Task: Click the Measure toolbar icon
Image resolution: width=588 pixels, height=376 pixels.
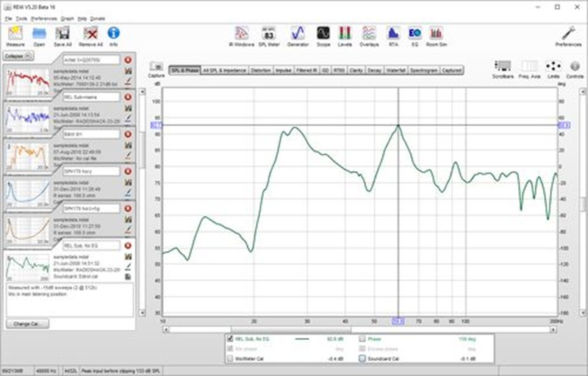Action: (x=15, y=36)
